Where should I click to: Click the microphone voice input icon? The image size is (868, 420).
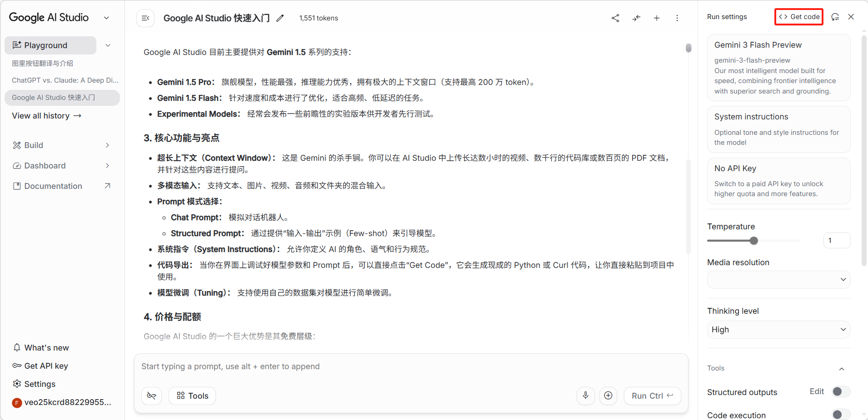(586, 395)
